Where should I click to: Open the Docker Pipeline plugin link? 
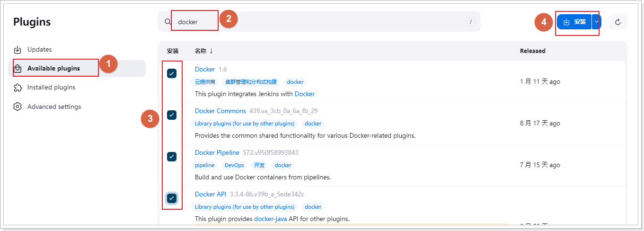(217, 152)
